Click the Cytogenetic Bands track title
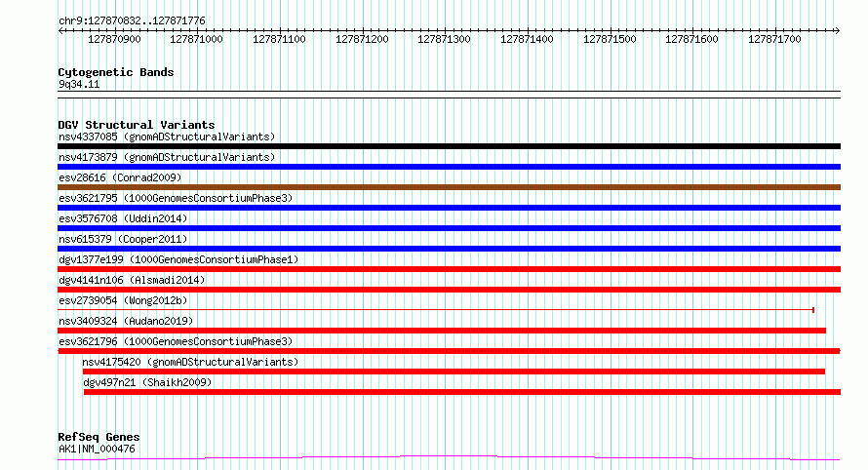The height and width of the screenshot is (470, 868). [116, 72]
